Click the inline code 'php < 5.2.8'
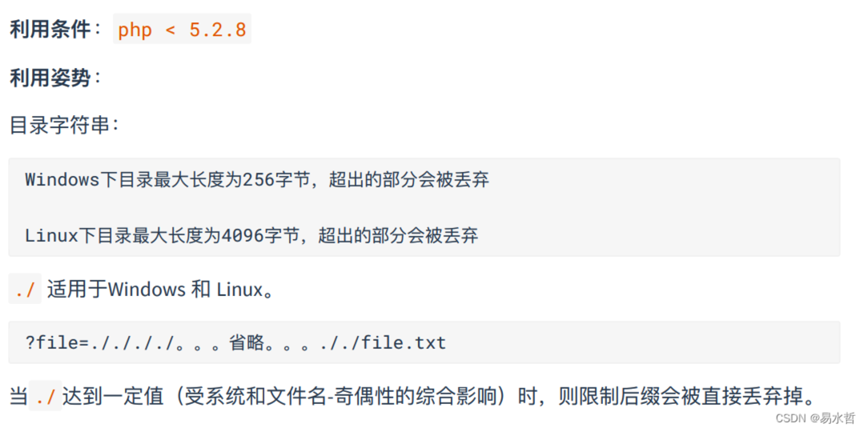 [182, 30]
